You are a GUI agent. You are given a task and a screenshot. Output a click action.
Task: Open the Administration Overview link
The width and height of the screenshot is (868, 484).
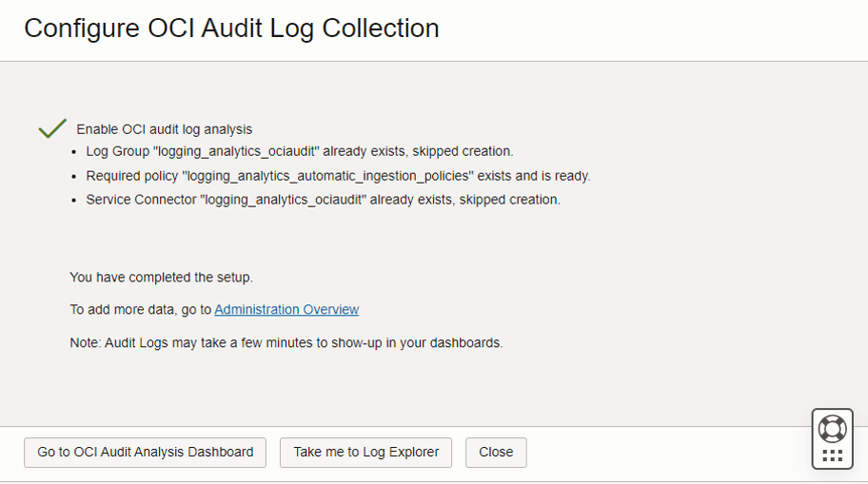pos(286,309)
